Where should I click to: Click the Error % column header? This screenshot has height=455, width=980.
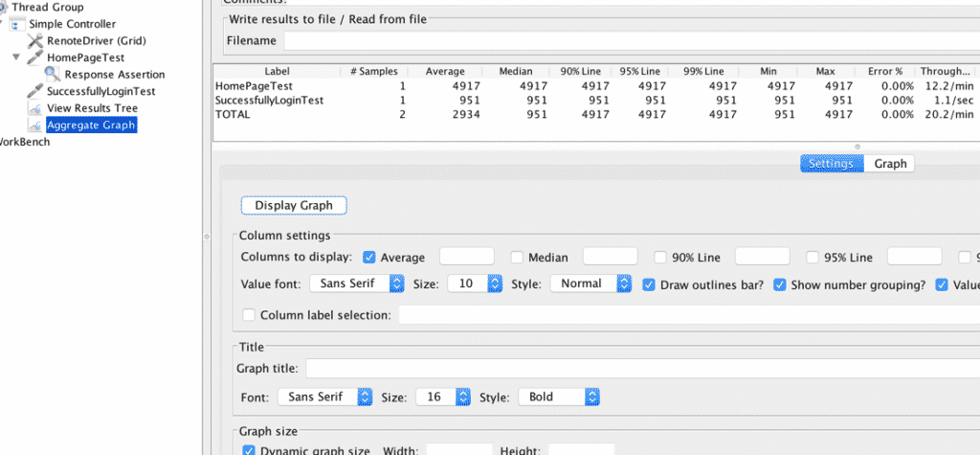[883, 72]
